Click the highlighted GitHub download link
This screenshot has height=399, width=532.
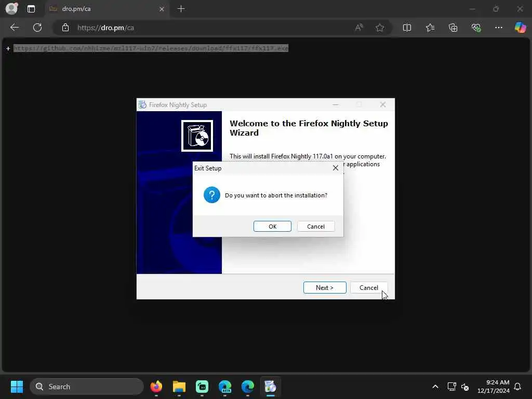[151, 48]
